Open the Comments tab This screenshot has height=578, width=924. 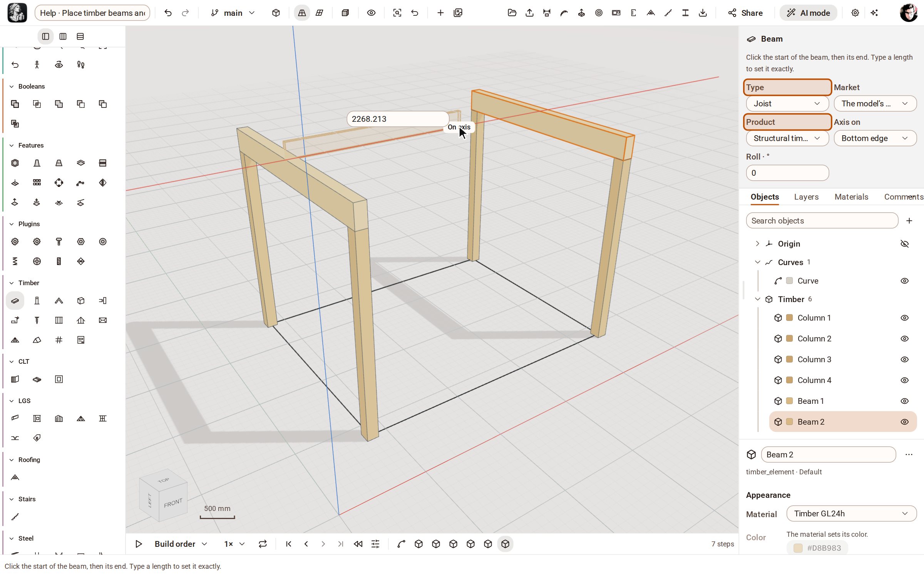[x=904, y=197]
